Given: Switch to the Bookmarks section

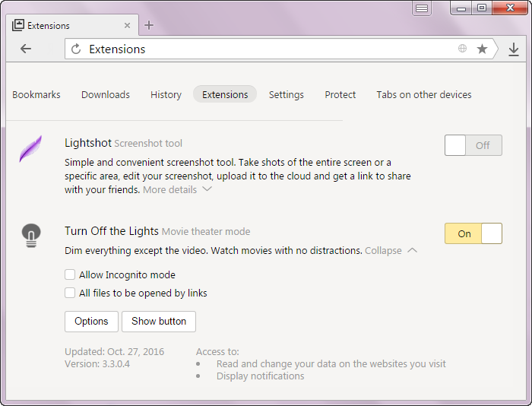Looking at the screenshot, I should (x=36, y=94).
